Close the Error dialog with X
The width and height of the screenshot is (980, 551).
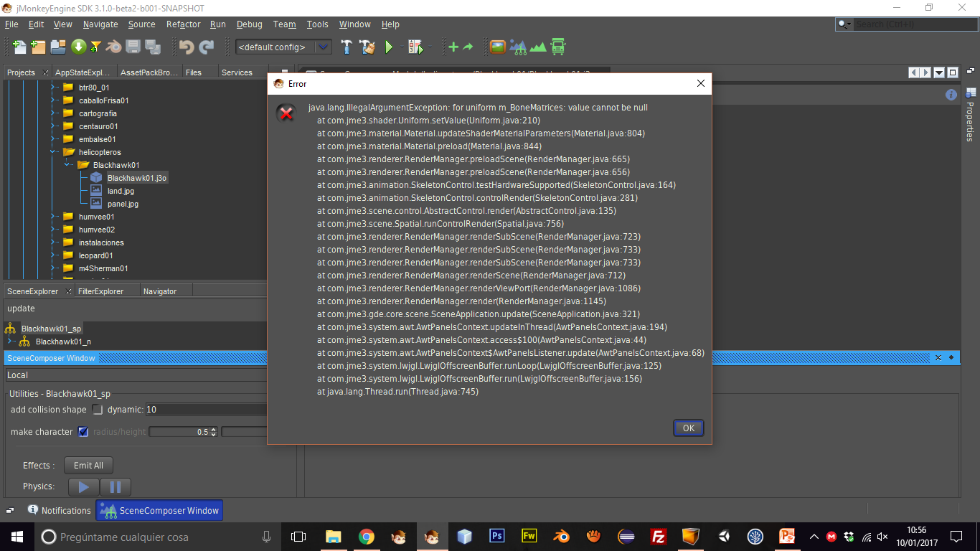pos(701,84)
